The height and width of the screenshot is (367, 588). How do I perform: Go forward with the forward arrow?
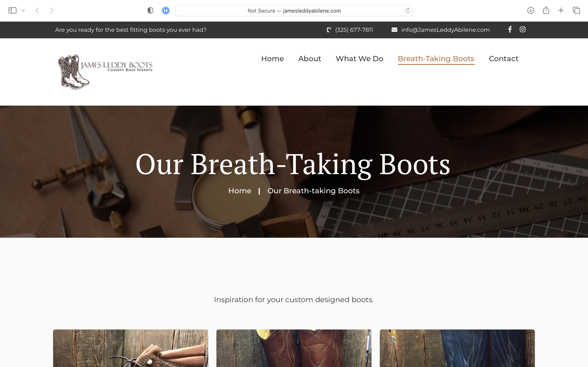[51, 10]
